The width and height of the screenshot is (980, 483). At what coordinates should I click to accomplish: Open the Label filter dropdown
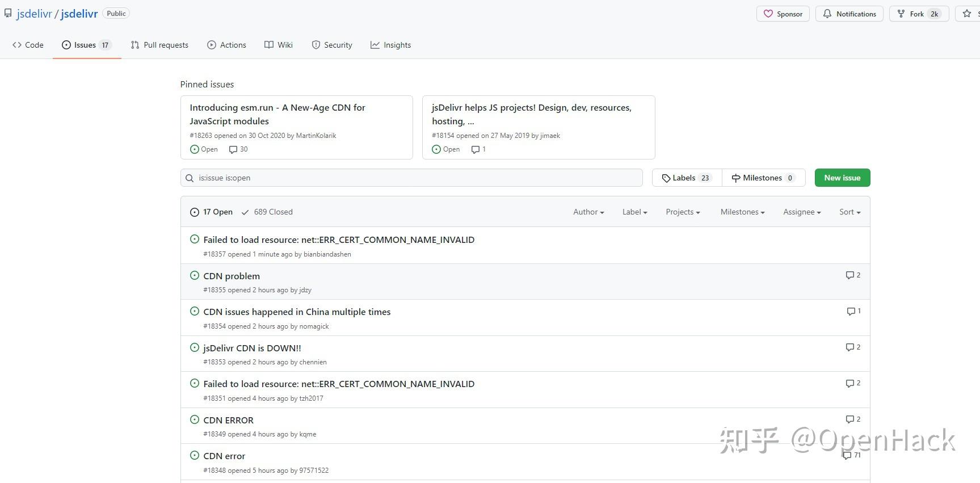[634, 212]
